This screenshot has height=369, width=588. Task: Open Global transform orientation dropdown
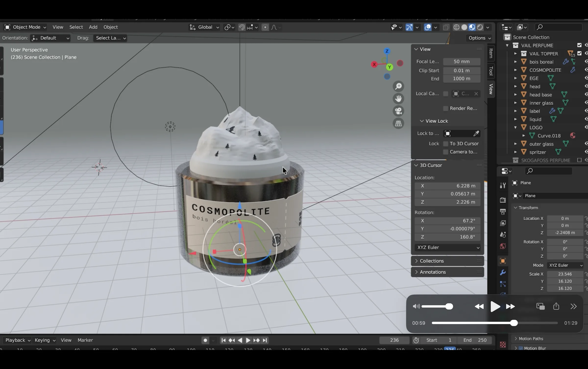pos(204,27)
